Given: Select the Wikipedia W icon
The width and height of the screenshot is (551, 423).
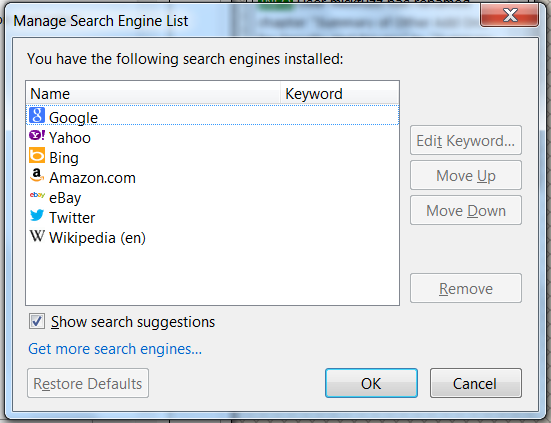Looking at the screenshot, I should pyautogui.click(x=37, y=236).
